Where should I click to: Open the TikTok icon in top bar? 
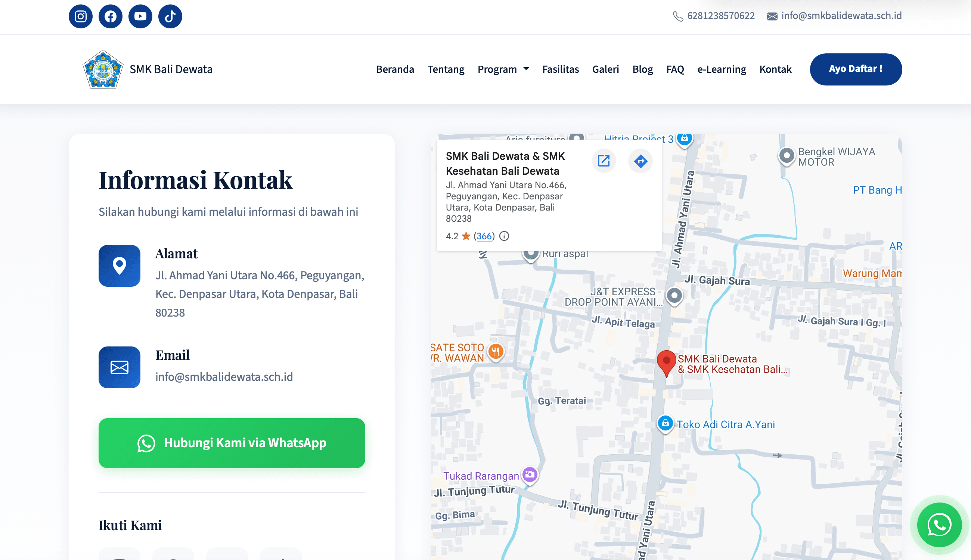pyautogui.click(x=170, y=16)
